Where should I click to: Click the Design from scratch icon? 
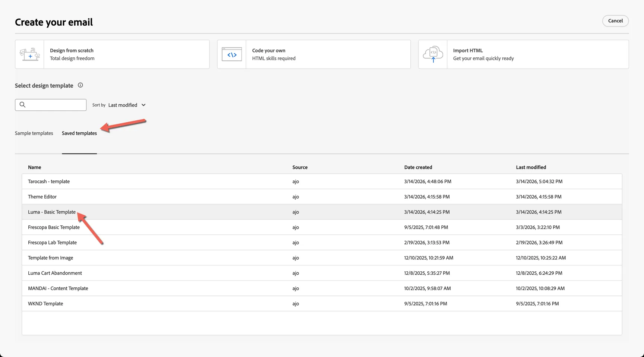30,54
